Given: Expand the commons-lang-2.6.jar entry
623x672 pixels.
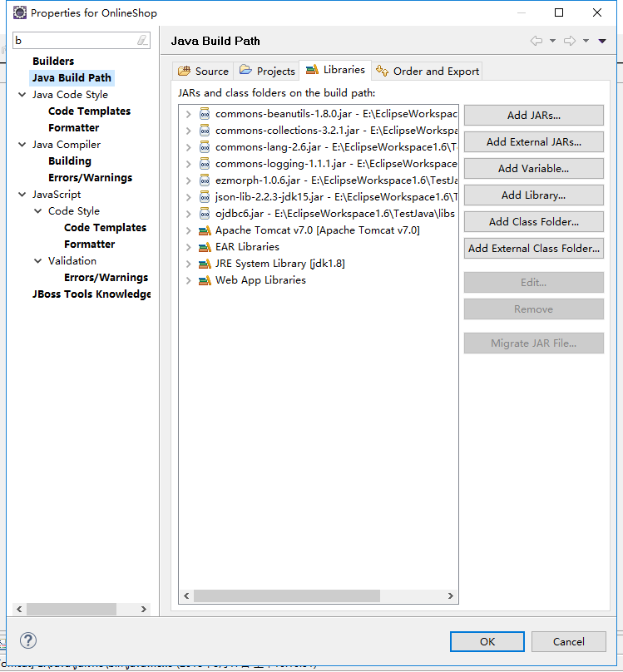Looking at the screenshot, I should pyautogui.click(x=188, y=147).
